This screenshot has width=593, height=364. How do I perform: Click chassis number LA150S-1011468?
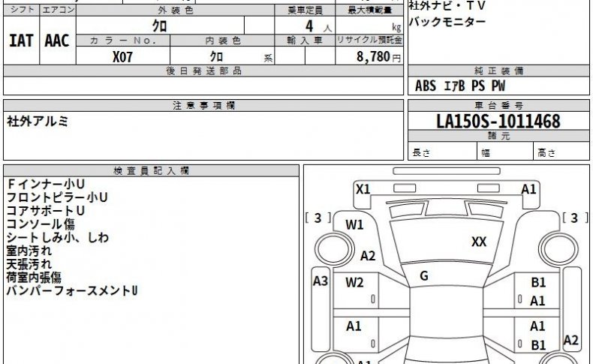(x=498, y=122)
